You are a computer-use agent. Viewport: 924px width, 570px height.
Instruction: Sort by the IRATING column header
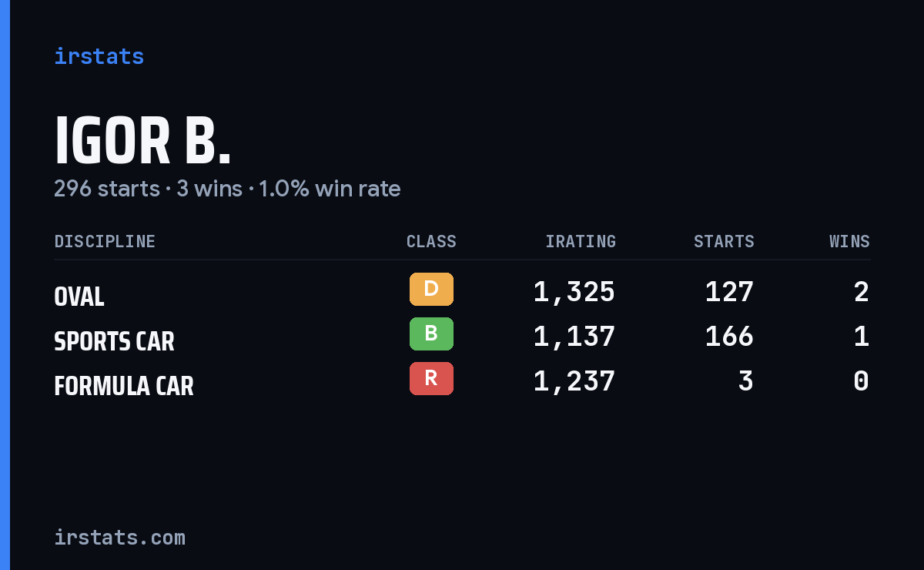(x=581, y=241)
